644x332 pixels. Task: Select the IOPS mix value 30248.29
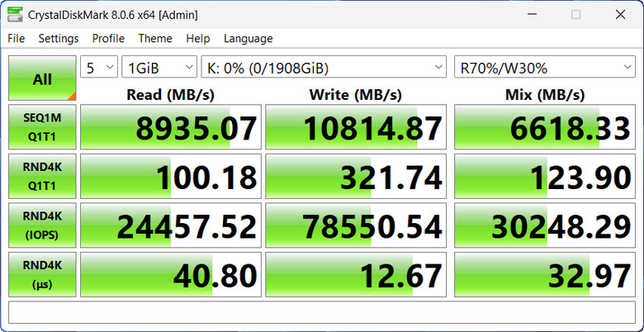tap(545, 225)
